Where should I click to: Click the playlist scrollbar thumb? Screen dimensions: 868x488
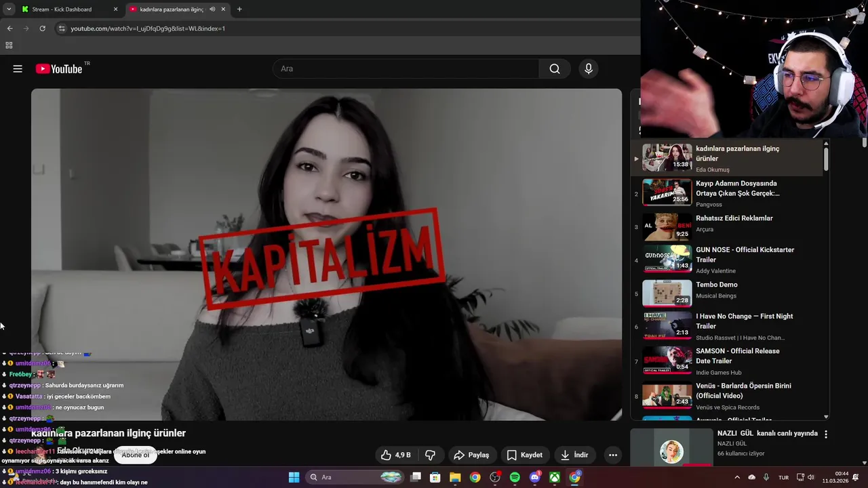click(826, 159)
